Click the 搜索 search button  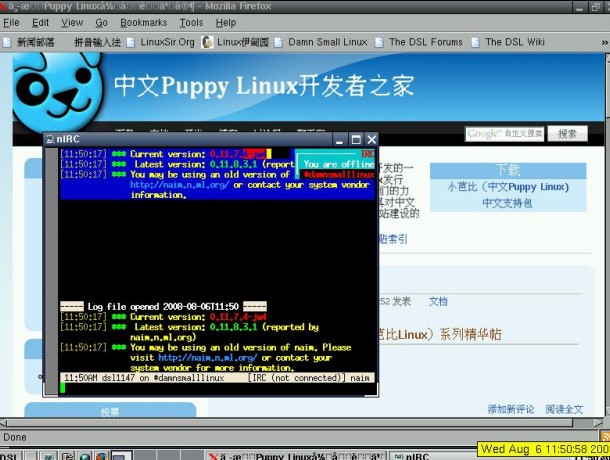567,134
